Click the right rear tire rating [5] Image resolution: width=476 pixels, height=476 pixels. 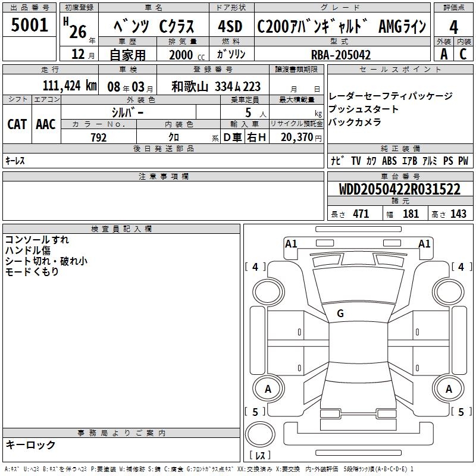[x=462, y=412]
